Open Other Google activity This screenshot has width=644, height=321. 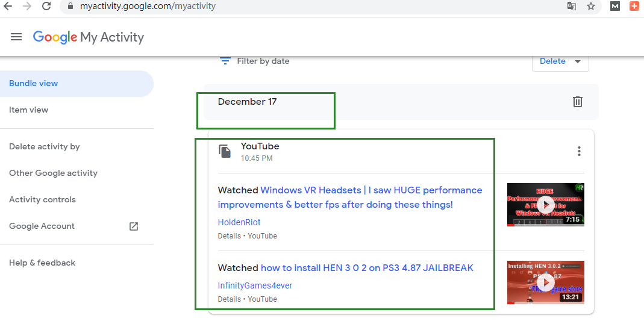coord(53,173)
